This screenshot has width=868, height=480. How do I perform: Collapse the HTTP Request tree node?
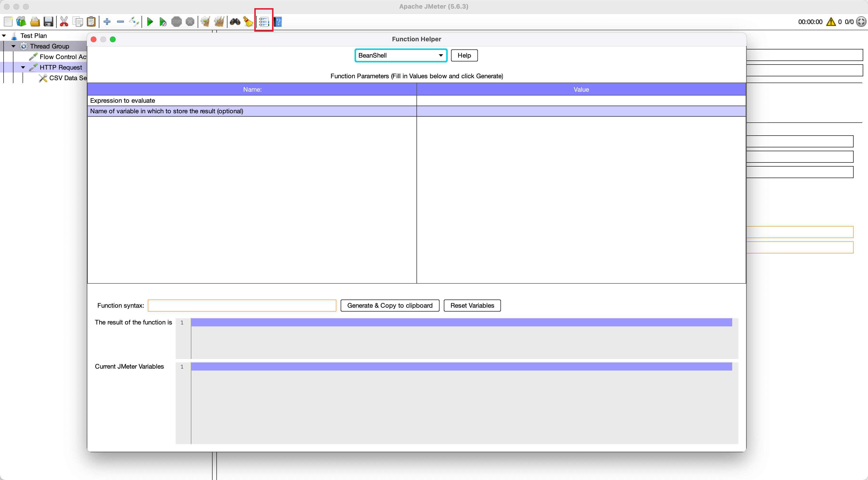[x=23, y=67]
